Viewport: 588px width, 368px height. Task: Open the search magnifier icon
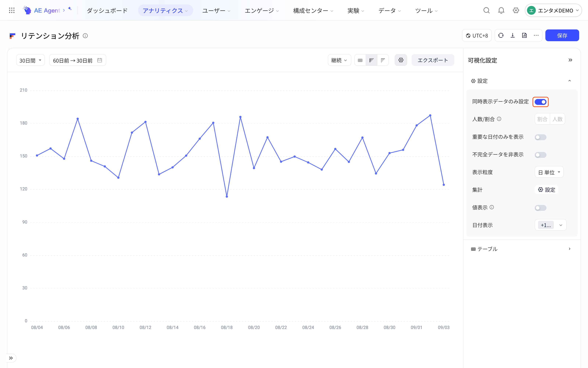click(486, 10)
